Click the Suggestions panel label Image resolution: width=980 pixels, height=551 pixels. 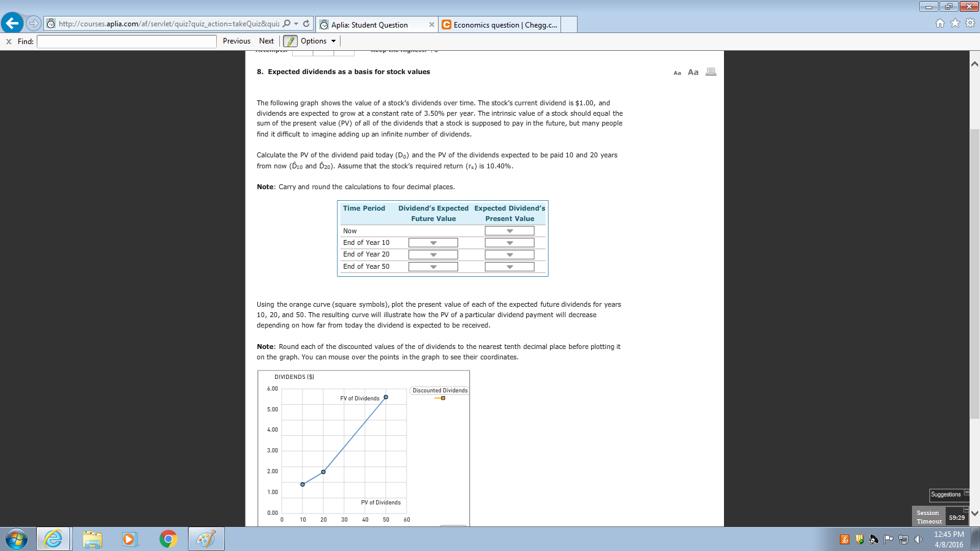[946, 495]
